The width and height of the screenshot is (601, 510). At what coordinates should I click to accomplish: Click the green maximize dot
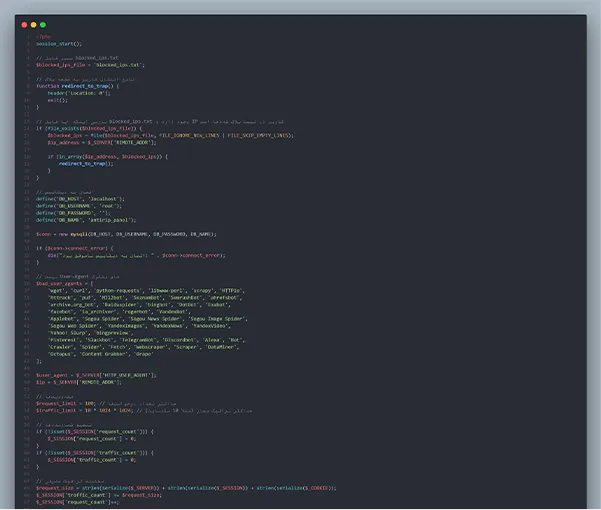pos(43,25)
